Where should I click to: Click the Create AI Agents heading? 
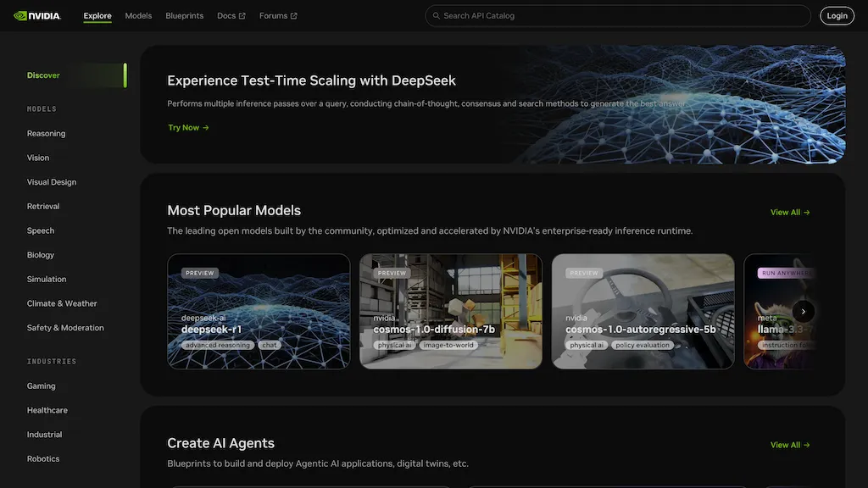tap(221, 444)
